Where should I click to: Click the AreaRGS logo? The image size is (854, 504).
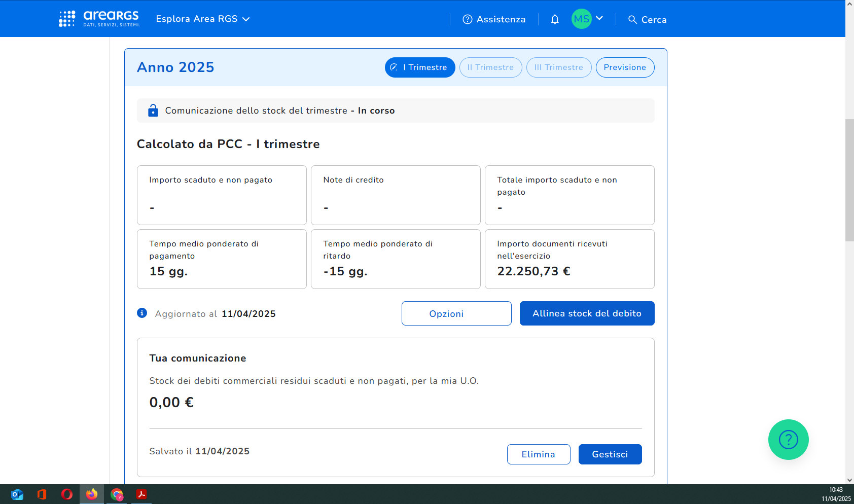pos(99,19)
